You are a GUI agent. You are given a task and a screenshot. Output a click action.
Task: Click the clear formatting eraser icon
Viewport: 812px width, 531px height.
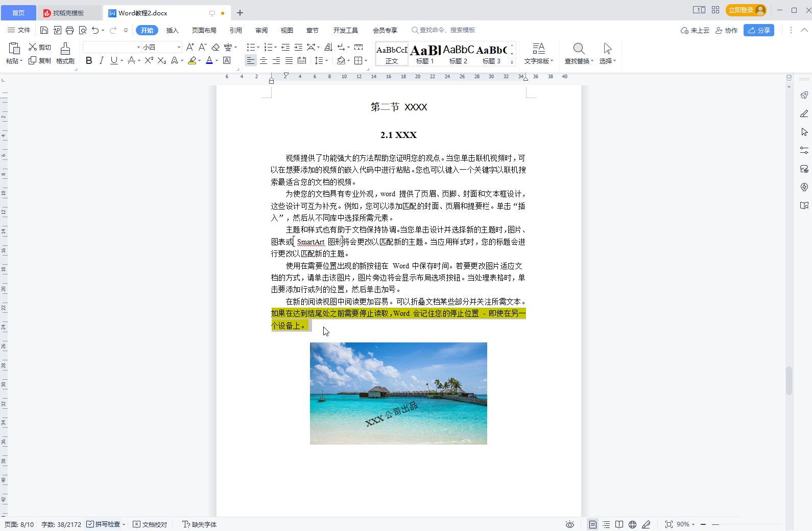pyautogui.click(x=216, y=47)
